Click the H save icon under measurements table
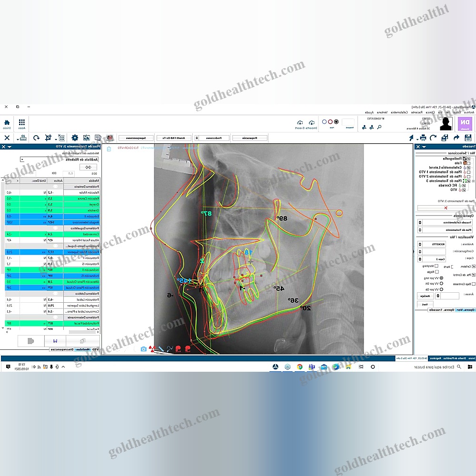Viewport: 476px width, 476px height. [x=55, y=341]
